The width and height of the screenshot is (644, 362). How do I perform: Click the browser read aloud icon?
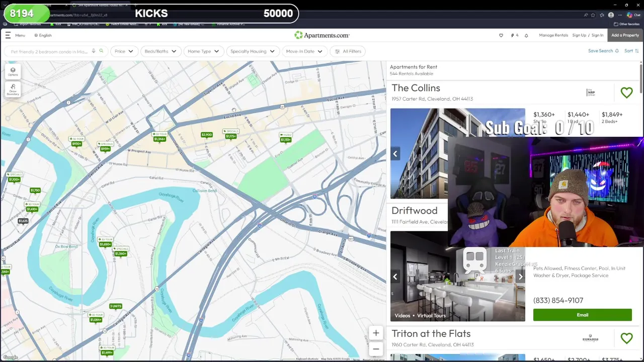[585, 15]
